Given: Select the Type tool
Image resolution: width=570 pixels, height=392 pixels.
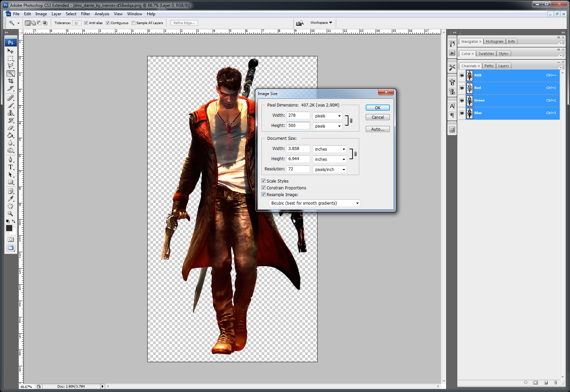Looking at the screenshot, I should coord(11,167).
